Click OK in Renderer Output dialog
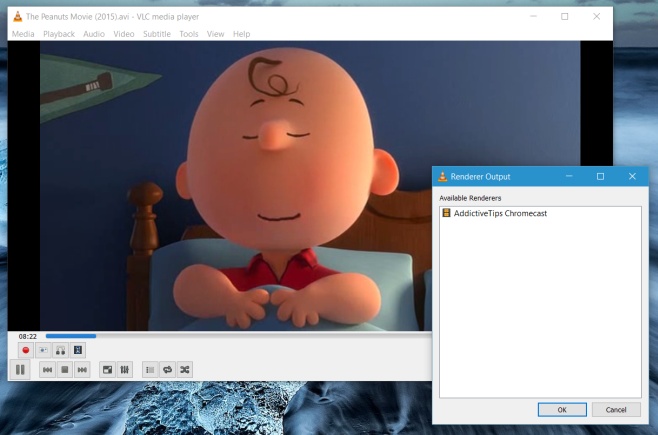This screenshot has height=435, width=658. [562, 410]
